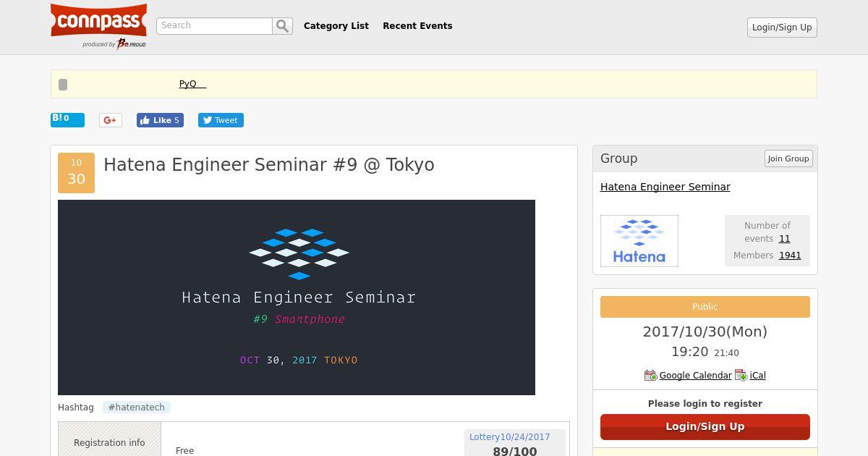The image size is (868, 456).
Task: Open the Hatena group logo thumbnail
Action: tap(639, 241)
